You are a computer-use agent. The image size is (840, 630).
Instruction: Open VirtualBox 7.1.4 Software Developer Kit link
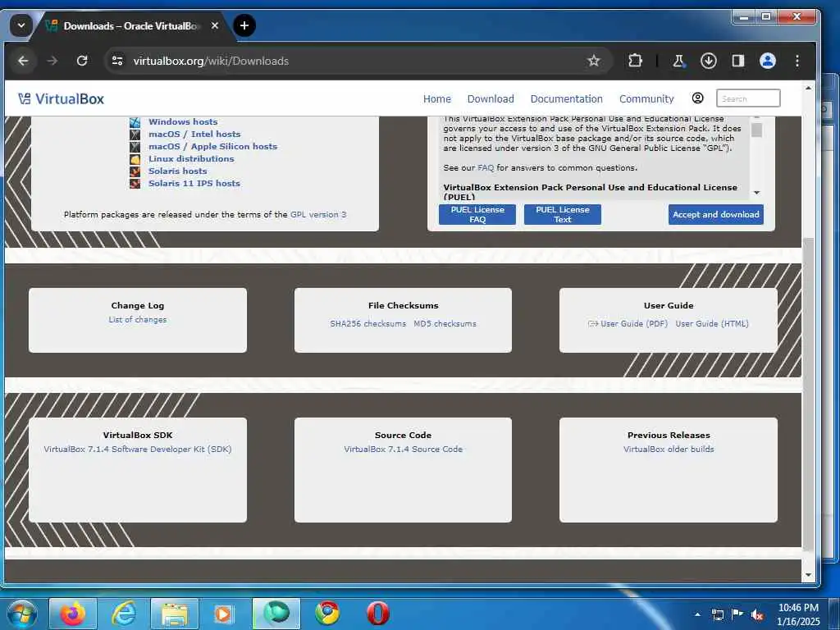tap(138, 450)
